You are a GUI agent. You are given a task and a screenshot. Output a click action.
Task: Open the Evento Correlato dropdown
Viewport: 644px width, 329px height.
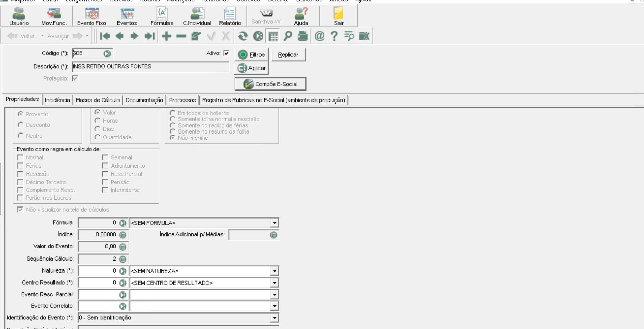[274, 306]
